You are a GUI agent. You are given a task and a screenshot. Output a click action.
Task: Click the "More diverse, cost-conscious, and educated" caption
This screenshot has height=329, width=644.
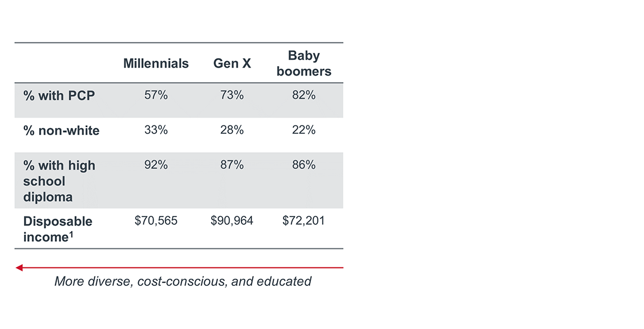[183, 281]
